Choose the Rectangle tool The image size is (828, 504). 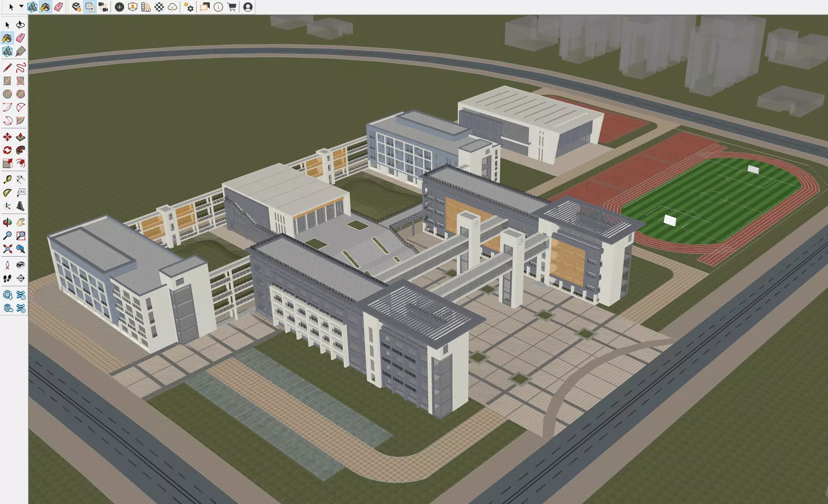point(7,81)
